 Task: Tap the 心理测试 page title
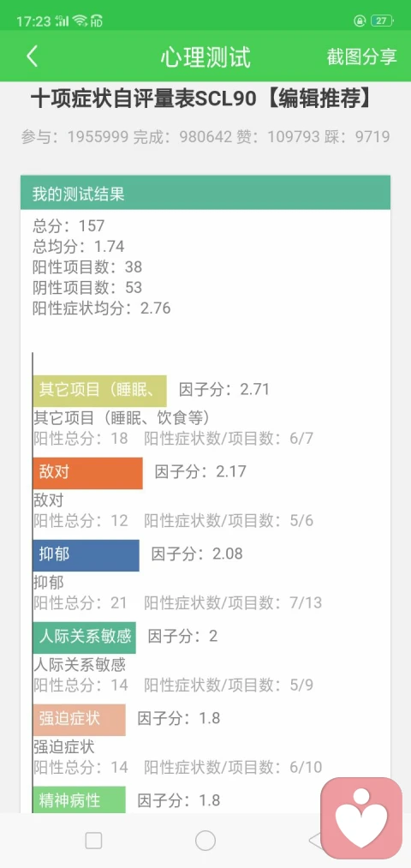[205, 57]
